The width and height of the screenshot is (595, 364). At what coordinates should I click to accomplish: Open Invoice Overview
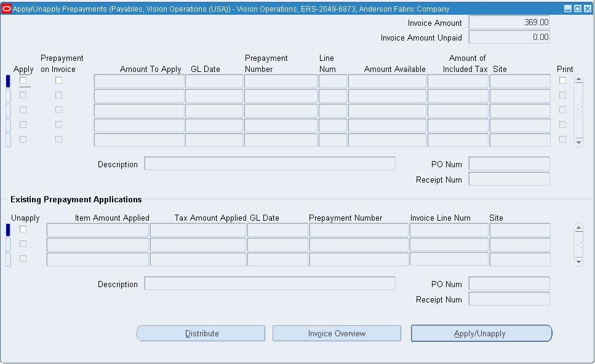[x=337, y=333]
